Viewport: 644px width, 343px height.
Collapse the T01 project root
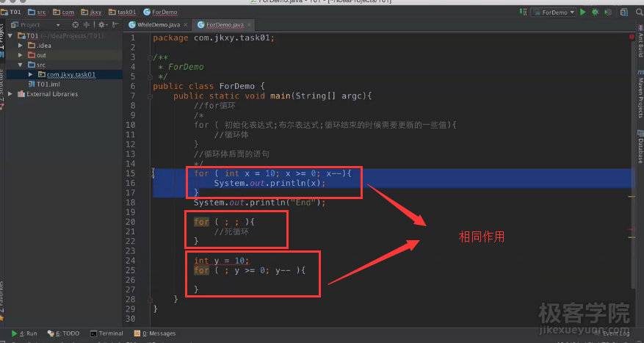click(x=11, y=36)
